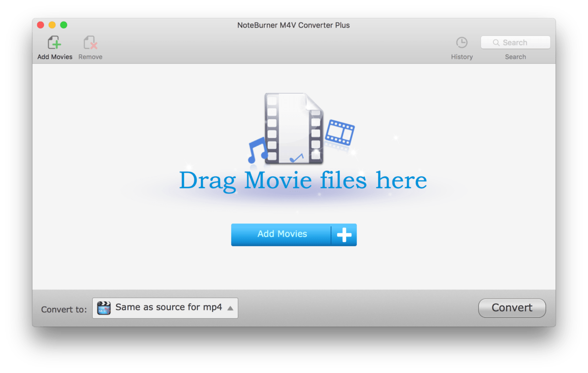Click the "Drag Movie files here" text
588x373 pixels.
pyautogui.click(x=303, y=180)
